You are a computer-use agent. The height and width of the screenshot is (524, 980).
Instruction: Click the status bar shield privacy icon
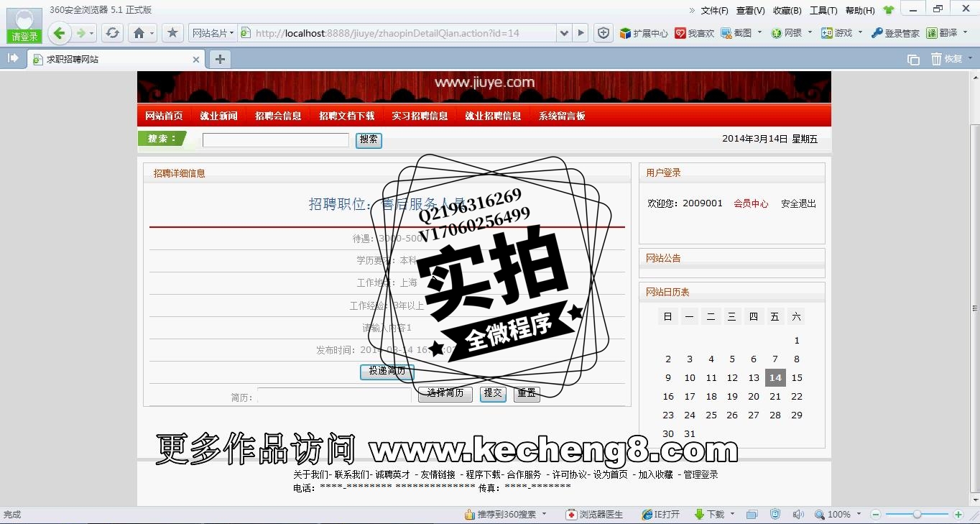775,515
